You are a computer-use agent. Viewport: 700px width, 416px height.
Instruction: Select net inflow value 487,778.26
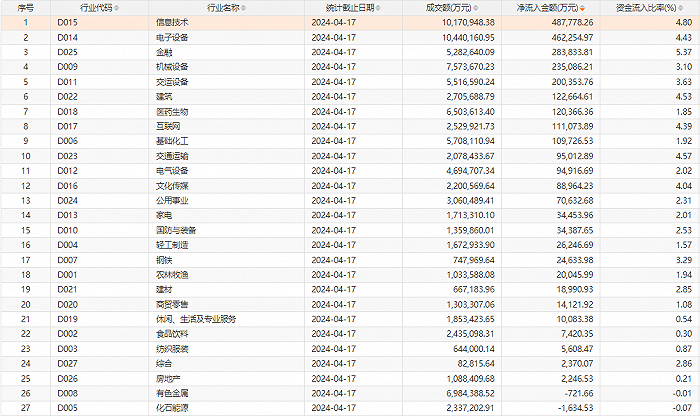(572, 22)
